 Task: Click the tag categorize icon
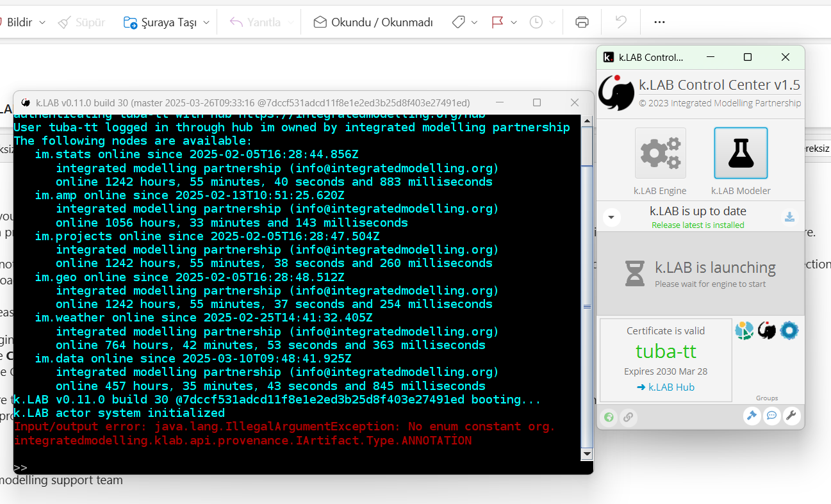pos(458,22)
